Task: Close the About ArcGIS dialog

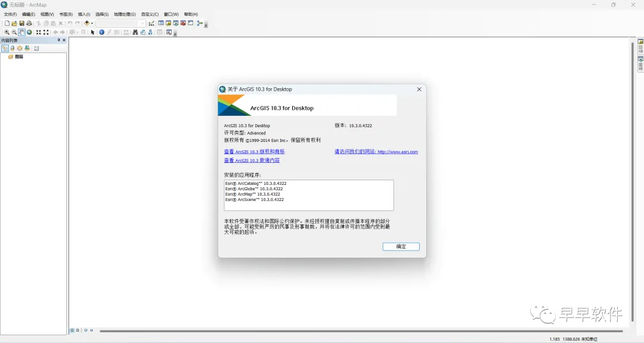Action: [x=419, y=89]
